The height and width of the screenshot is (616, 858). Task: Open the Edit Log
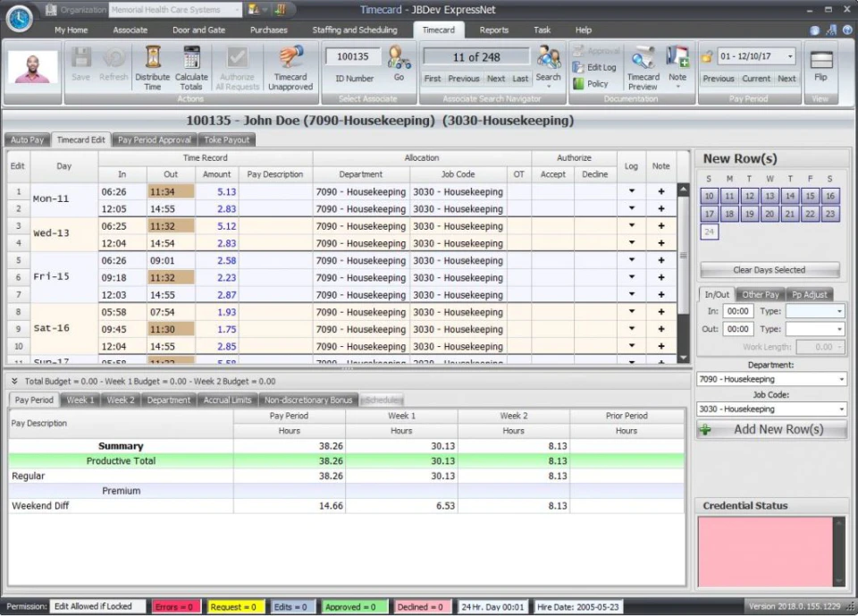point(595,67)
